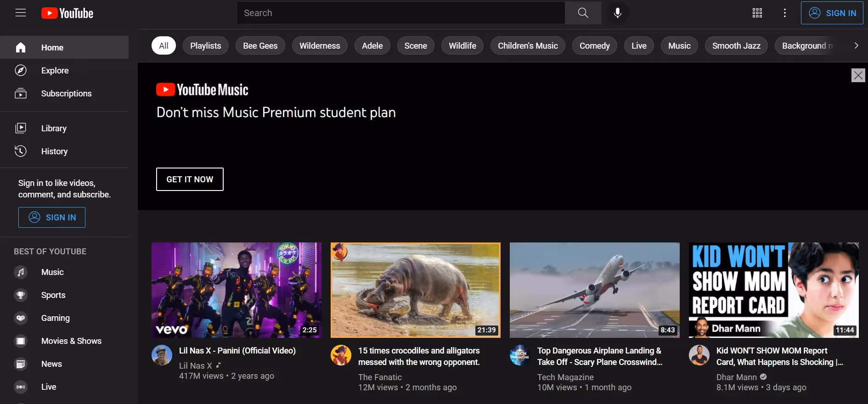868x404 pixels.
Task: Open 'Kid WON'T SHOW MOM Report Card' title
Action: 780,356
